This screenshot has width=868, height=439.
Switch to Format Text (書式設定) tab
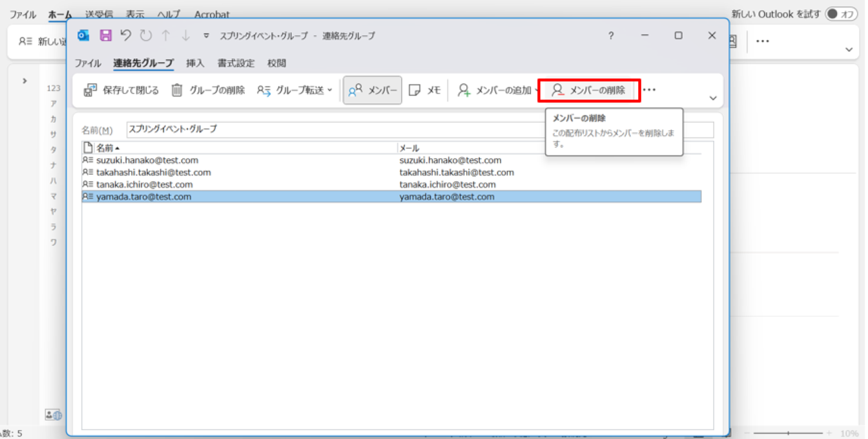point(236,63)
